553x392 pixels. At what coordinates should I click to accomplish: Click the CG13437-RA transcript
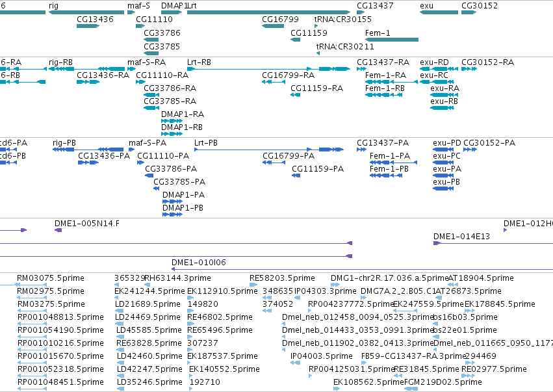click(x=361, y=69)
